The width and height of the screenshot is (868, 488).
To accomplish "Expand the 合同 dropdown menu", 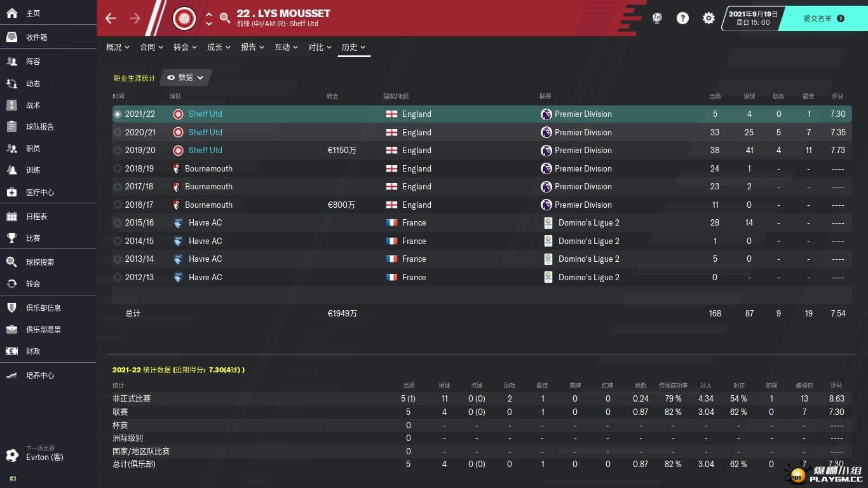I will coord(151,47).
